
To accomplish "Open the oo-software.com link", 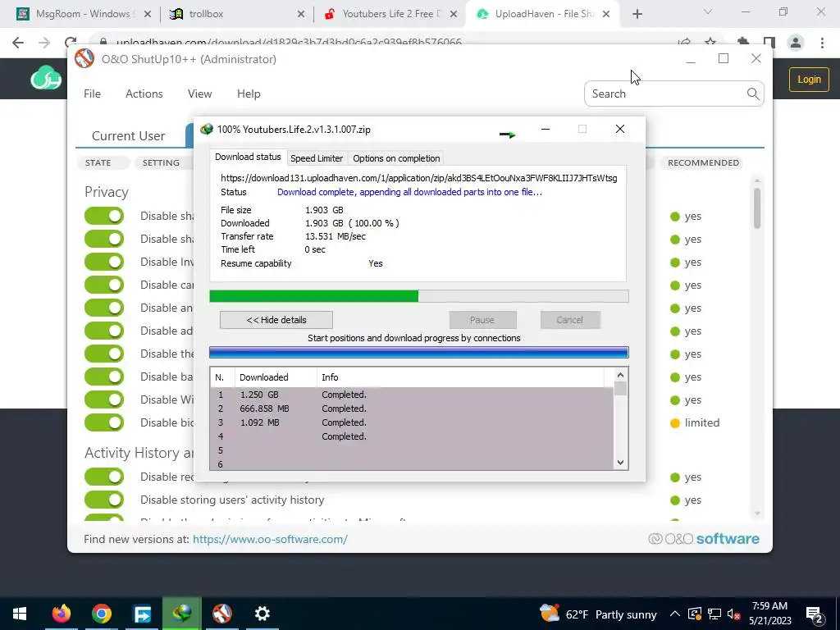I will point(270,539).
